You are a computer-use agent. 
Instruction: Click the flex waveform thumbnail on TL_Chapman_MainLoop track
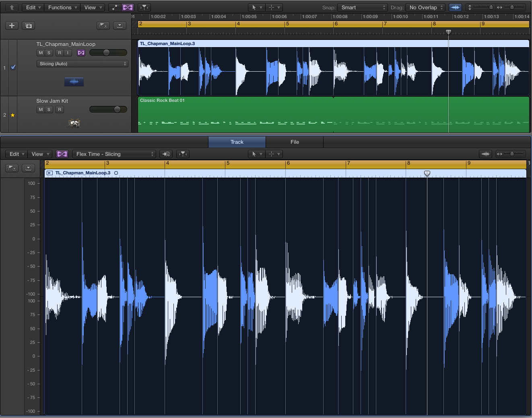click(74, 81)
